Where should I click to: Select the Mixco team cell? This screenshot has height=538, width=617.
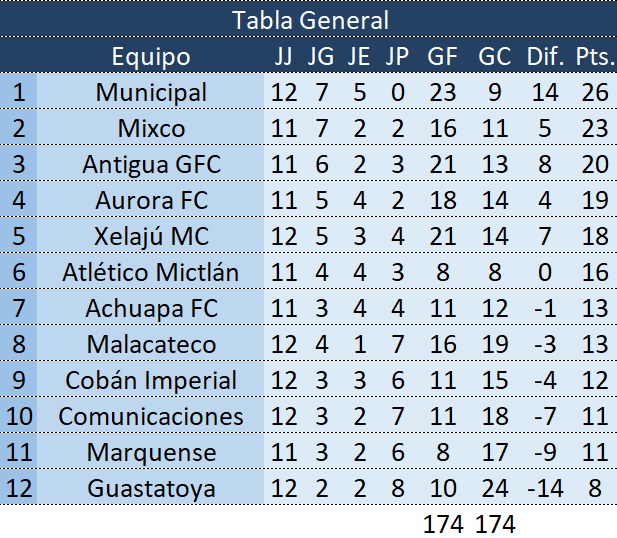151,128
